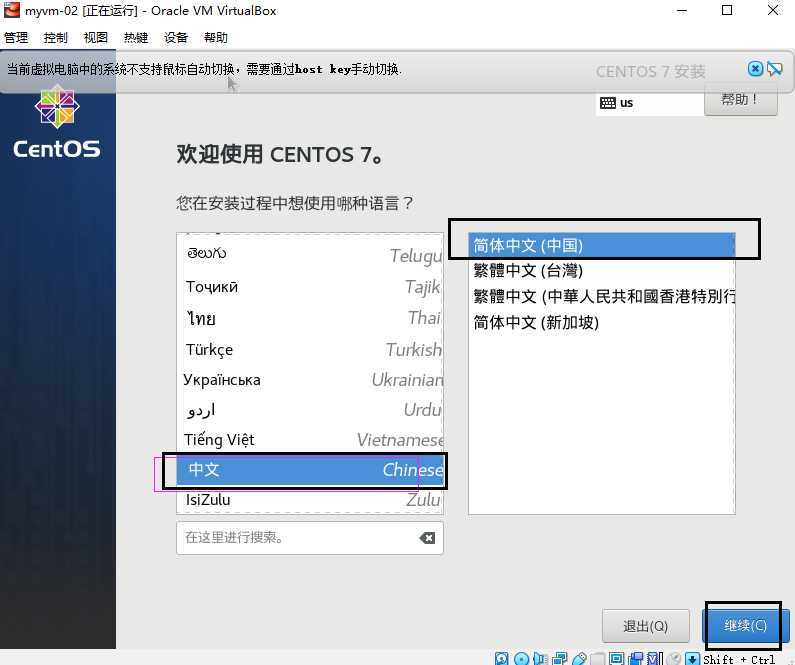Minimize the VirtualBox window
Image resolution: width=795 pixels, height=665 pixels.
pos(682,10)
